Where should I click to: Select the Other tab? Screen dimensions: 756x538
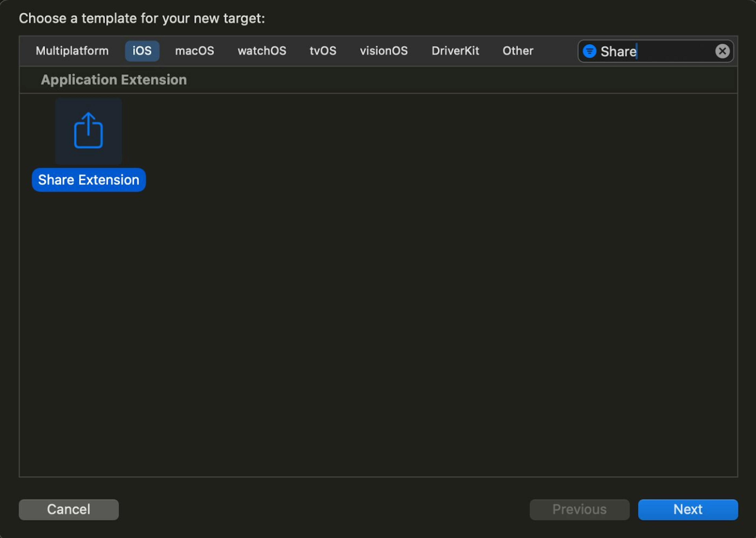(518, 51)
